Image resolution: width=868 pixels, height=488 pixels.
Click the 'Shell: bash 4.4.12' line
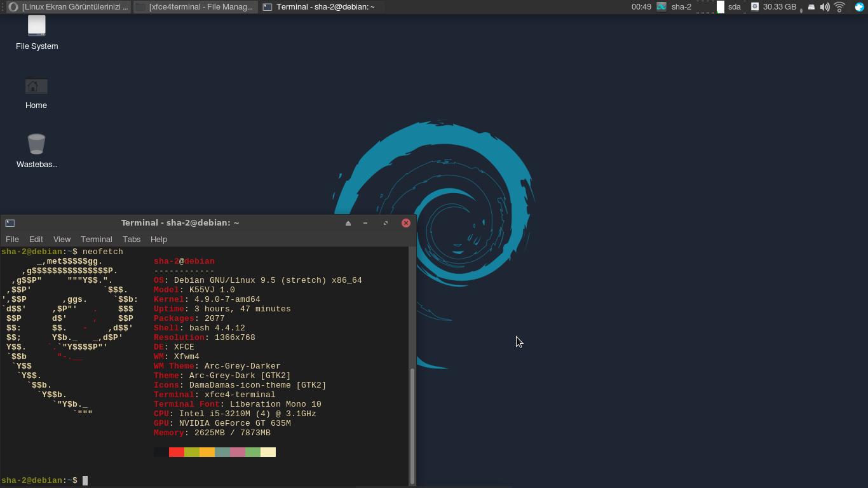coord(200,328)
